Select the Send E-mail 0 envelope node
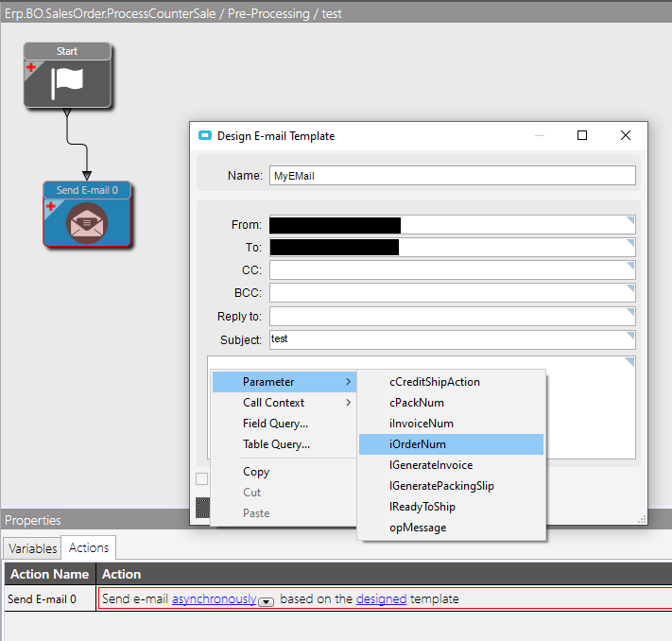 pyautogui.click(x=87, y=214)
